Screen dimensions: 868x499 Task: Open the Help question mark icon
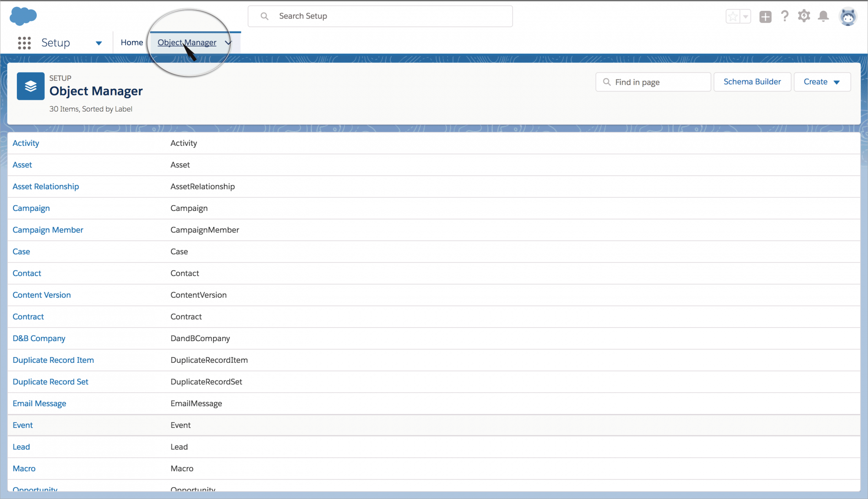click(785, 16)
